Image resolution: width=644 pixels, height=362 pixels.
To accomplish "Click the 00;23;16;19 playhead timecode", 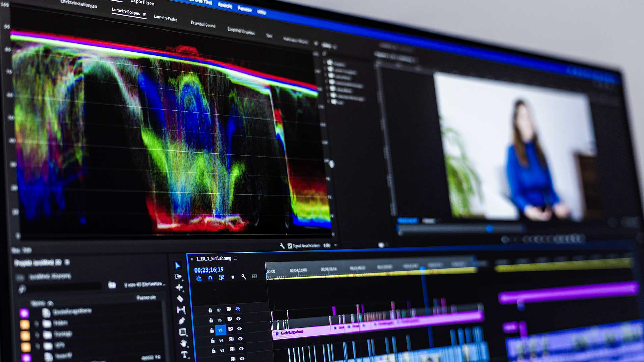I will coord(209,270).
